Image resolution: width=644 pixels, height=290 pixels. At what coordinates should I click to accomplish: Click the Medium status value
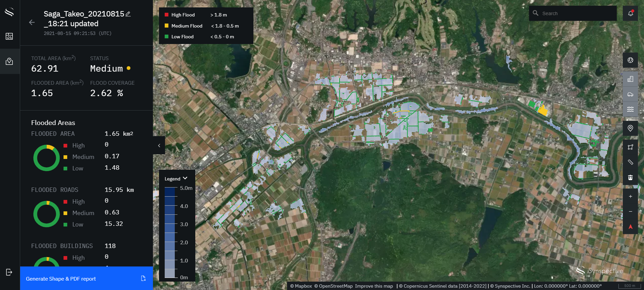click(x=107, y=69)
